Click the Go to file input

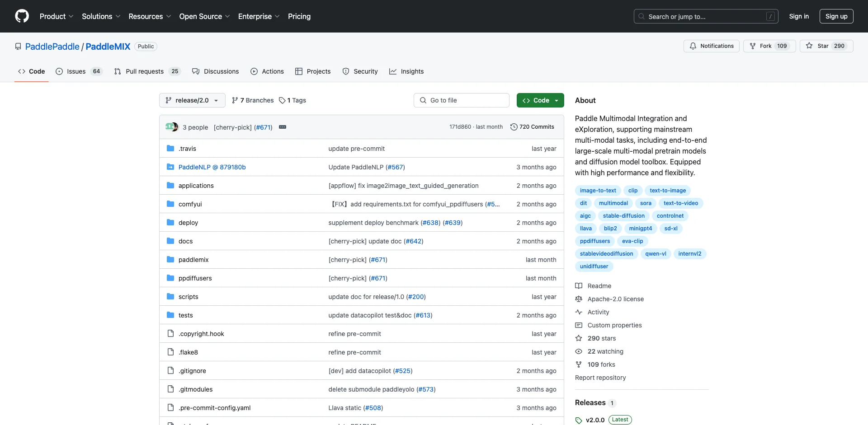[x=462, y=100]
